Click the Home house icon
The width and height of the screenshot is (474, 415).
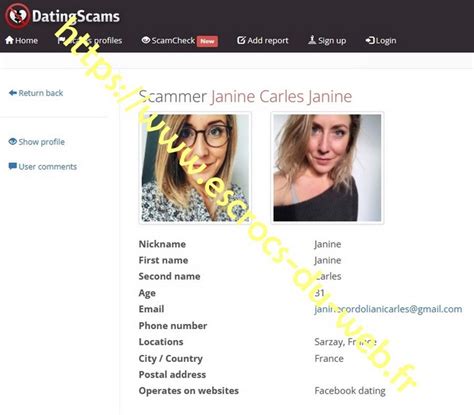[9, 40]
